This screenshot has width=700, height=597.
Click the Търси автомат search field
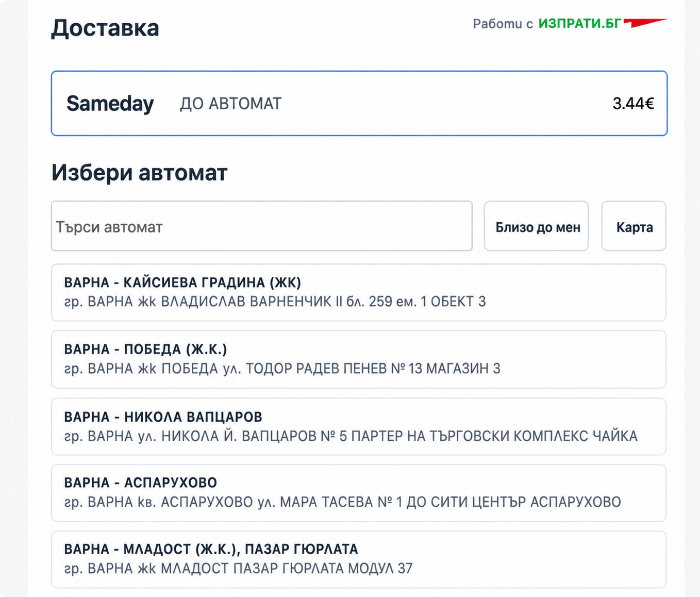point(262,226)
